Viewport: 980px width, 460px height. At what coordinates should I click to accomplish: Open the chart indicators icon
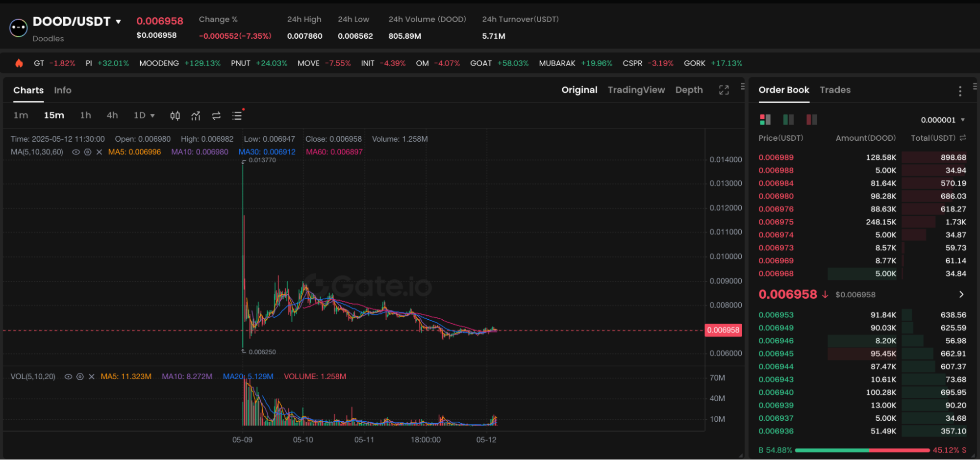point(196,116)
